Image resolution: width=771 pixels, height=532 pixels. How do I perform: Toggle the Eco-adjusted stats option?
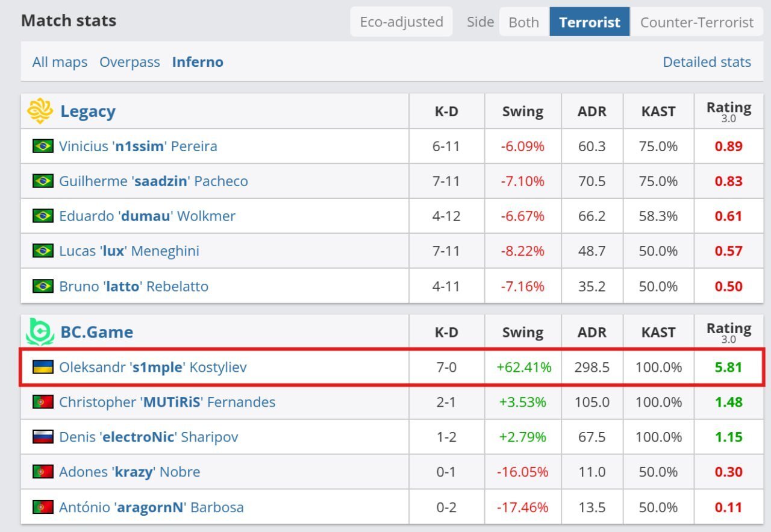401,22
